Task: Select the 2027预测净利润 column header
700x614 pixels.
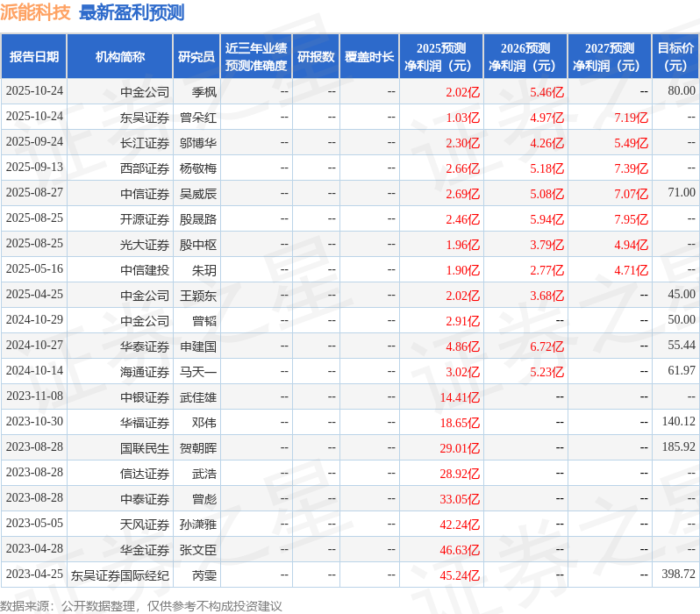Action: click(610, 57)
